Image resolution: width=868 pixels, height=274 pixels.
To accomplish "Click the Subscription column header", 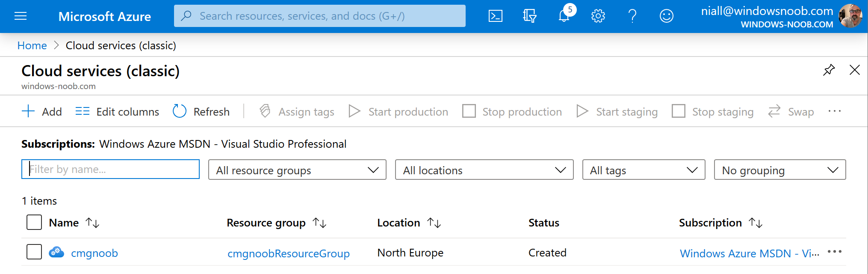I will coord(710,223).
